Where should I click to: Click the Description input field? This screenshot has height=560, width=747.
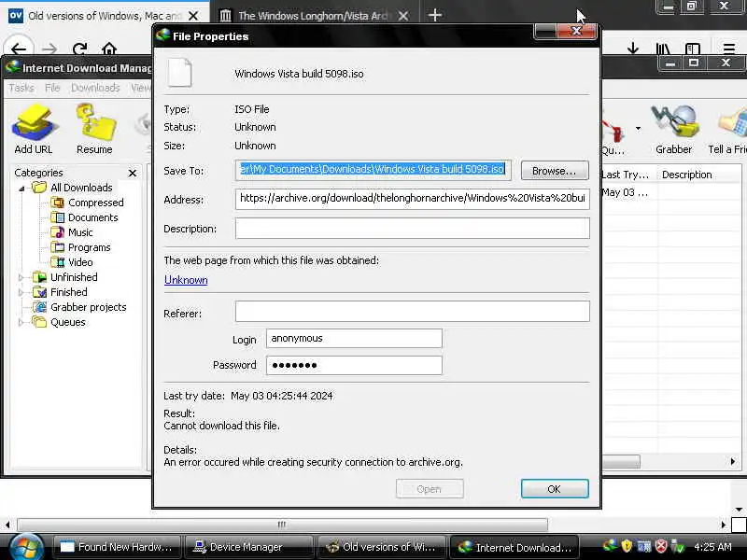tap(412, 228)
